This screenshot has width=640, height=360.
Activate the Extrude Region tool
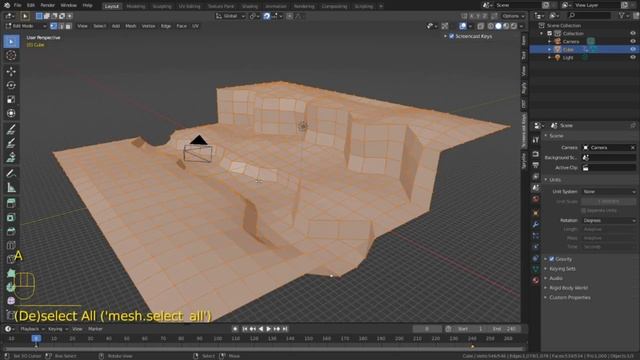[11, 203]
